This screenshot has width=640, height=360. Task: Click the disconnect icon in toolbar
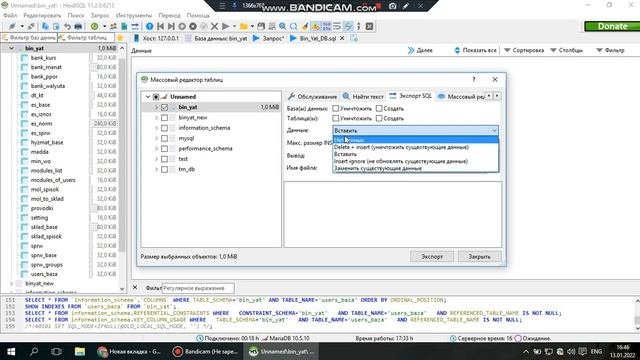click(31, 26)
